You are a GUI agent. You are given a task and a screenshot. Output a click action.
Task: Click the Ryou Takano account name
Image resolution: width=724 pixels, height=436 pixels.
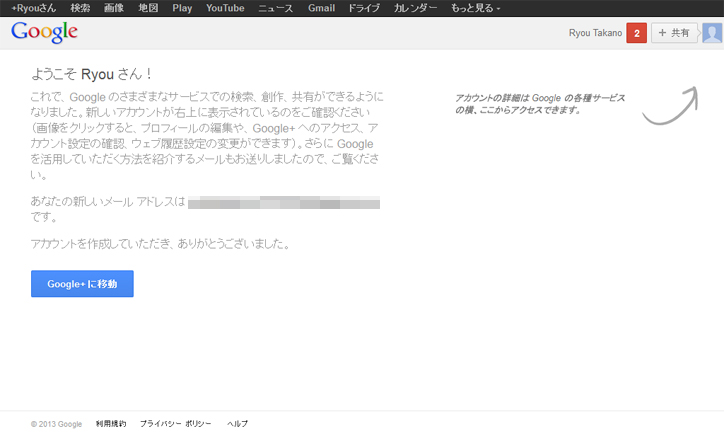595,33
